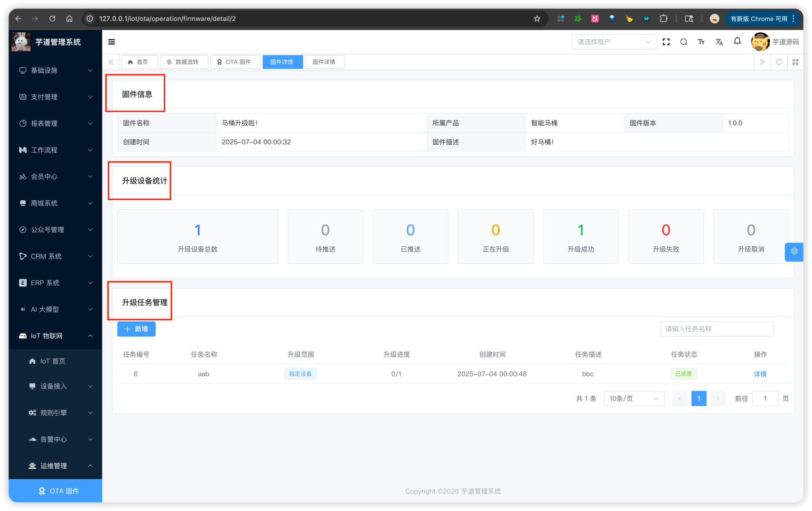Open 详情 link for task aab
Viewport: 812px width, 511px height.
pyautogui.click(x=760, y=374)
